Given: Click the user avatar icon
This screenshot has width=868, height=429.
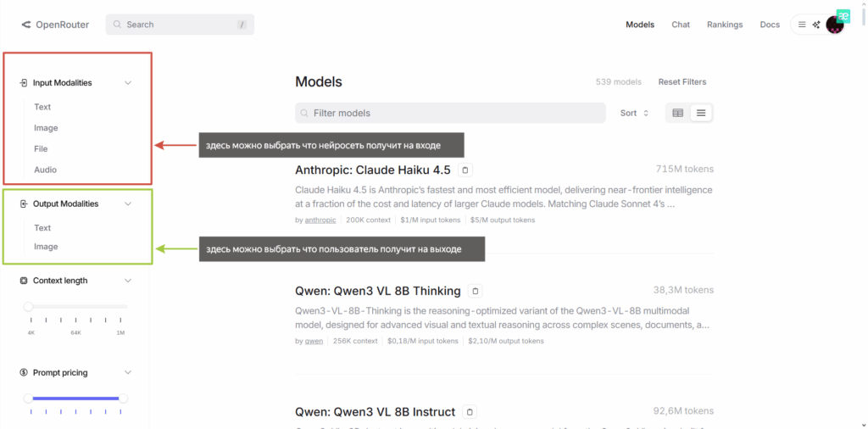Looking at the screenshot, I should (835, 25).
